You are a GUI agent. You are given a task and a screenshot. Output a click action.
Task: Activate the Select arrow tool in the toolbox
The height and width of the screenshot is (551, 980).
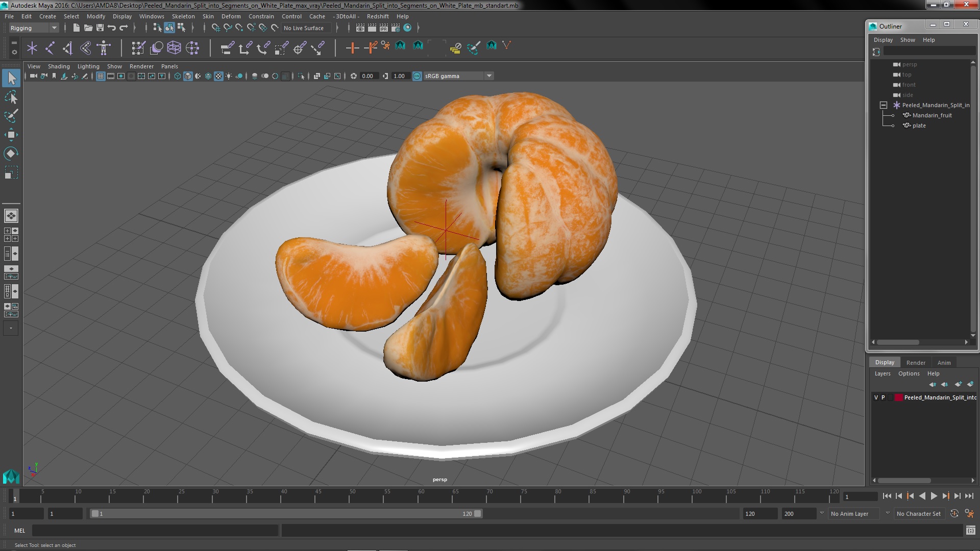click(x=11, y=78)
